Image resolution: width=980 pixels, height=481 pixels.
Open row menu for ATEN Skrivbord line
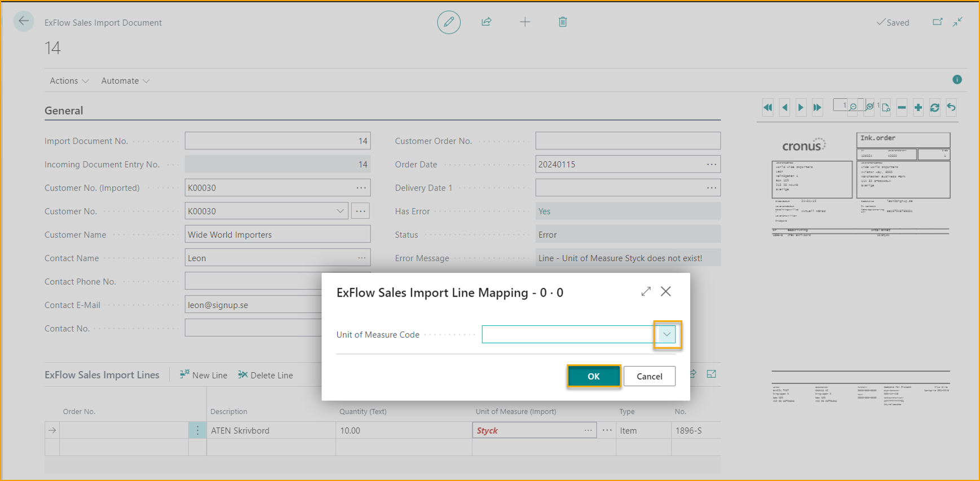tap(197, 430)
